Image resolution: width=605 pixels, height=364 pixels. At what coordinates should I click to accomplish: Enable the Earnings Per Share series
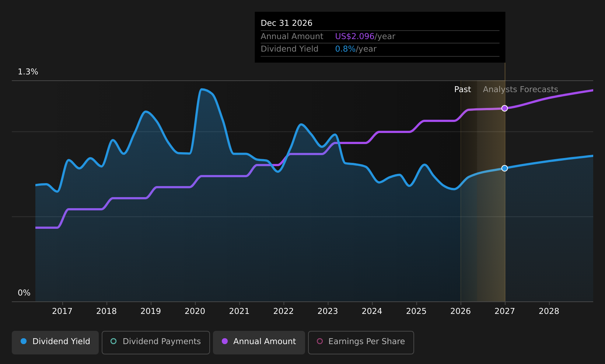coord(361,342)
